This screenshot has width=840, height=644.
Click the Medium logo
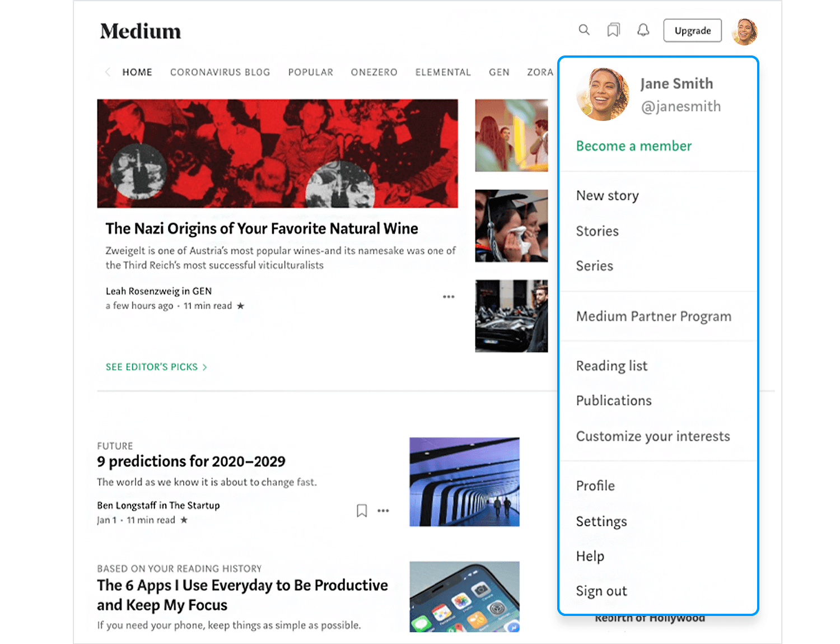[140, 31]
